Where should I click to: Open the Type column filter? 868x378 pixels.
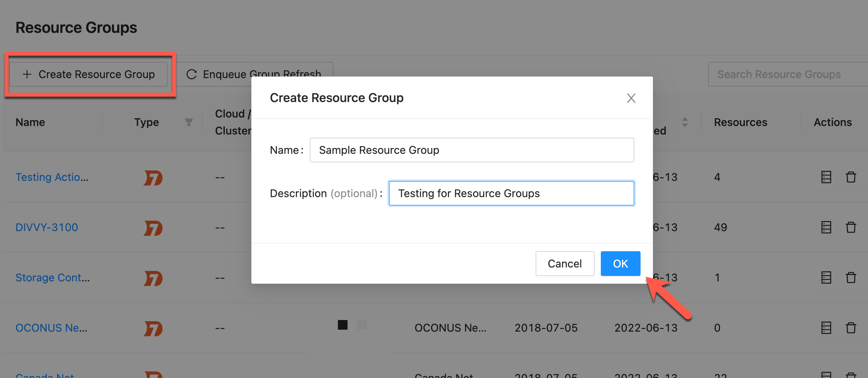188,122
